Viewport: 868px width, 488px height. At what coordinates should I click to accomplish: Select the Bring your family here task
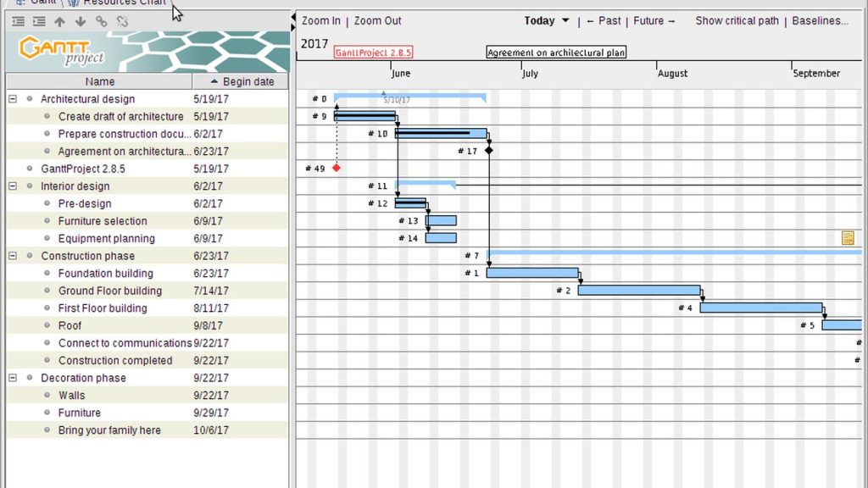click(x=109, y=430)
